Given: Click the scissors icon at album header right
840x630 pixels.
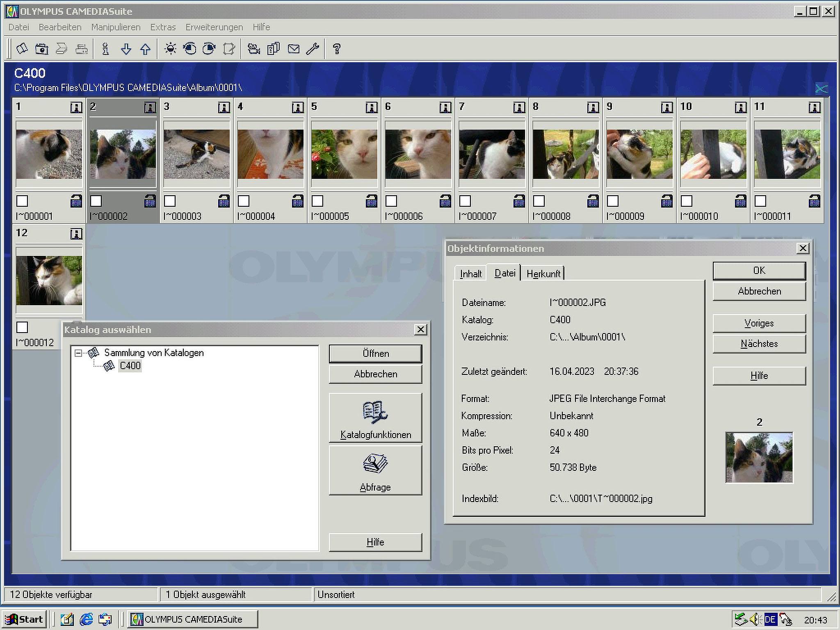Looking at the screenshot, I should pos(822,88).
